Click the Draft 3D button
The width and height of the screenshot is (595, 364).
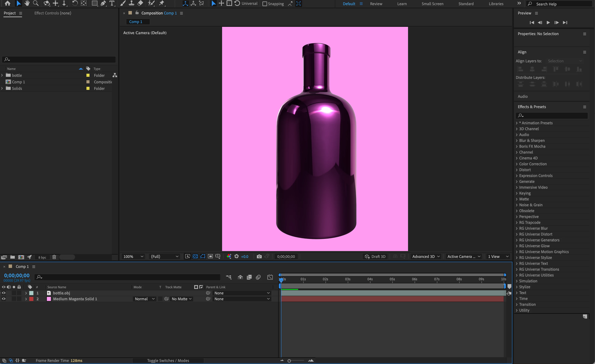coord(375,257)
